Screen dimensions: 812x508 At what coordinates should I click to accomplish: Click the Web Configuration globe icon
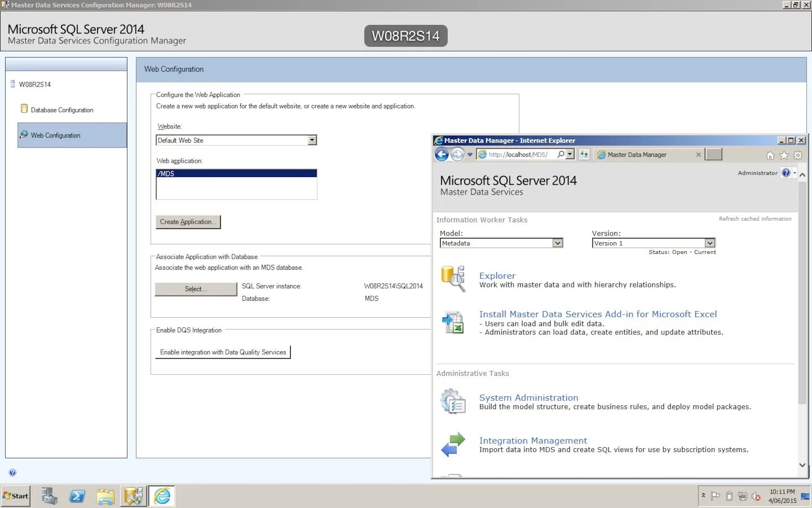[24, 134]
